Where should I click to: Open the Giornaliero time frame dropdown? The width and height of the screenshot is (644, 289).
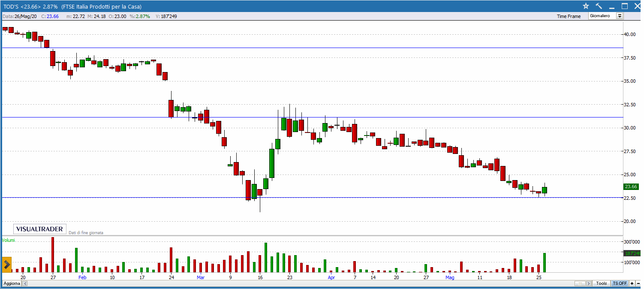(606, 16)
